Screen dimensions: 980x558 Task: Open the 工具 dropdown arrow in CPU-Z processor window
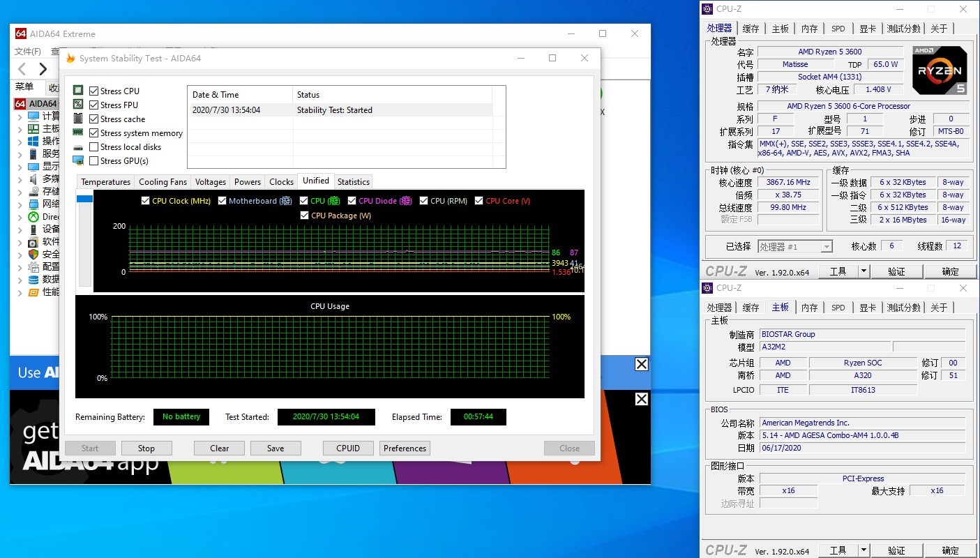864,271
